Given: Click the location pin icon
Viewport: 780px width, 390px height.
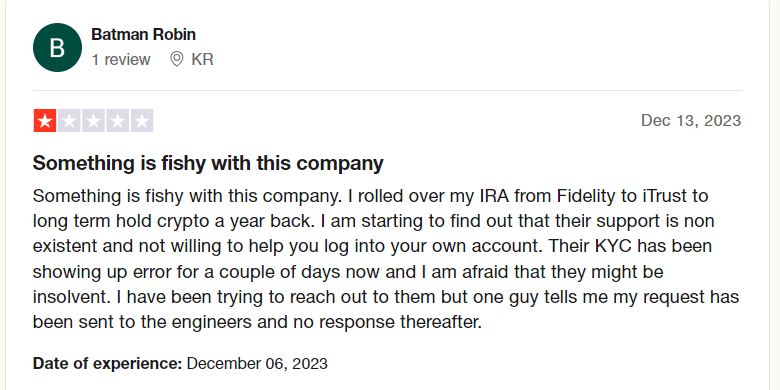Looking at the screenshot, I should tap(177, 60).
